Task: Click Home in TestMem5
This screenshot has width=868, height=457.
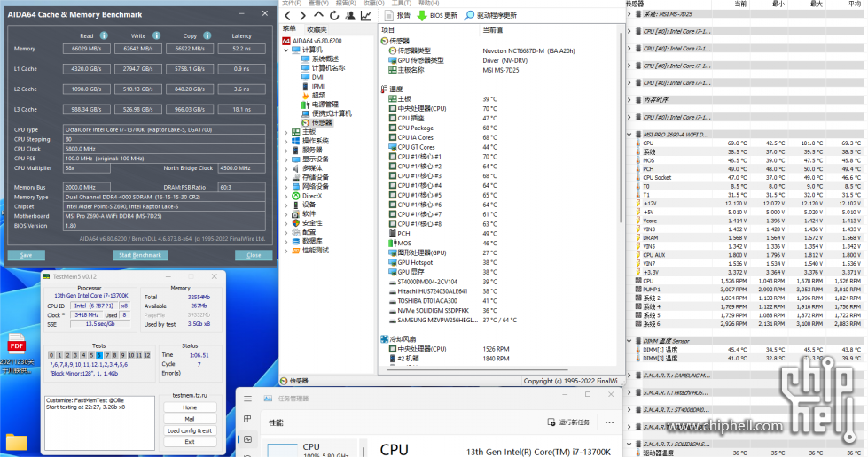Action: click(190, 407)
